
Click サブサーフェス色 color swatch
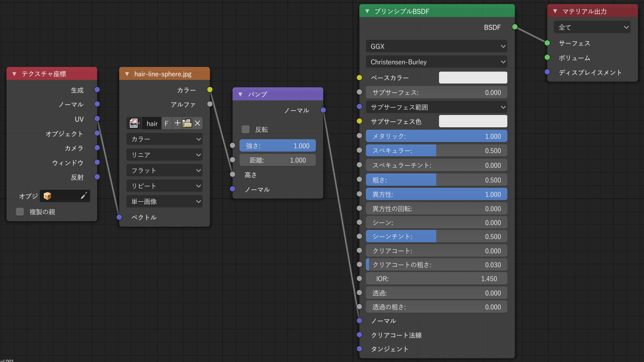click(473, 121)
